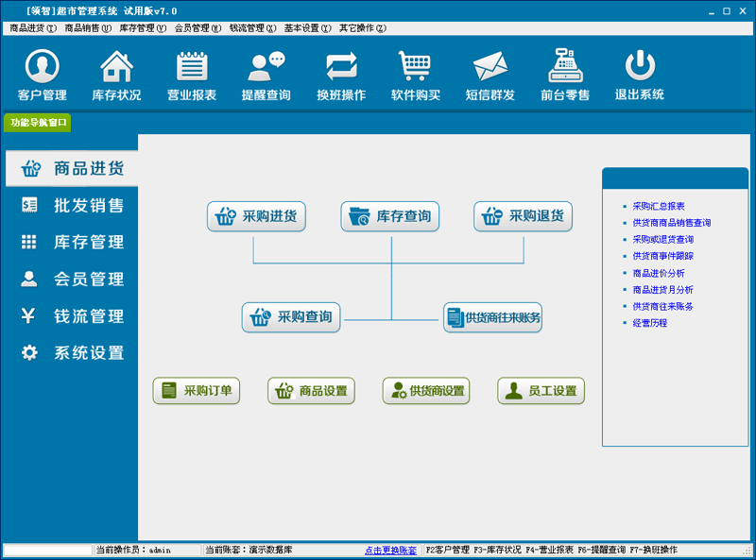Open 员工设置 button
This screenshot has height=560, width=756.
541,390
